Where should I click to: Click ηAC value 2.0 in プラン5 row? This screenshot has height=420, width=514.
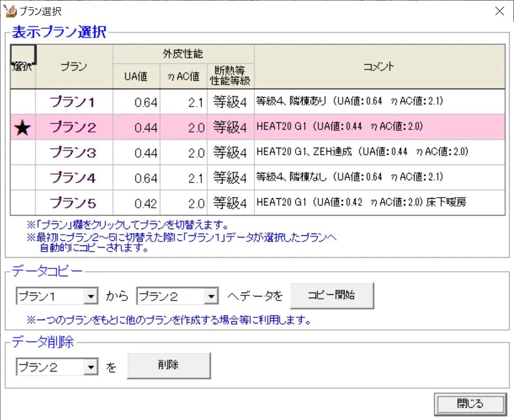(x=183, y=203)
